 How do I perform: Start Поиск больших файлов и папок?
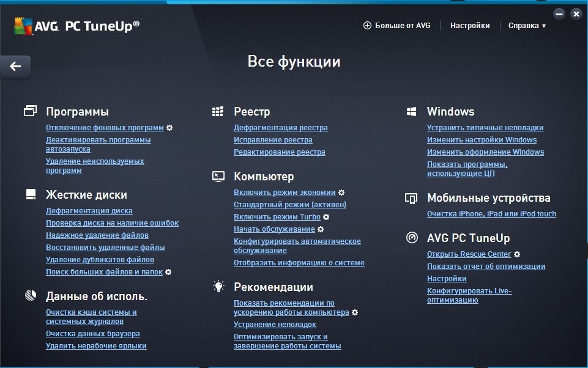[x=104, y=272]
